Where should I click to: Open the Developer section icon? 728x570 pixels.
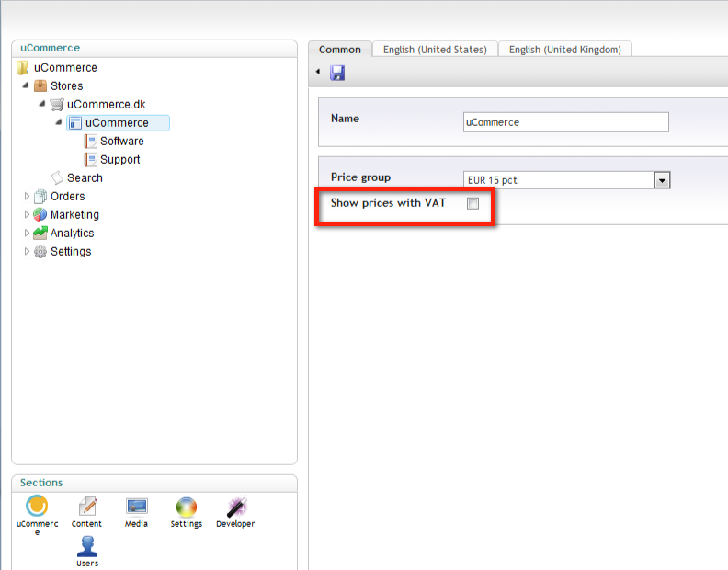tap(237, 507)
